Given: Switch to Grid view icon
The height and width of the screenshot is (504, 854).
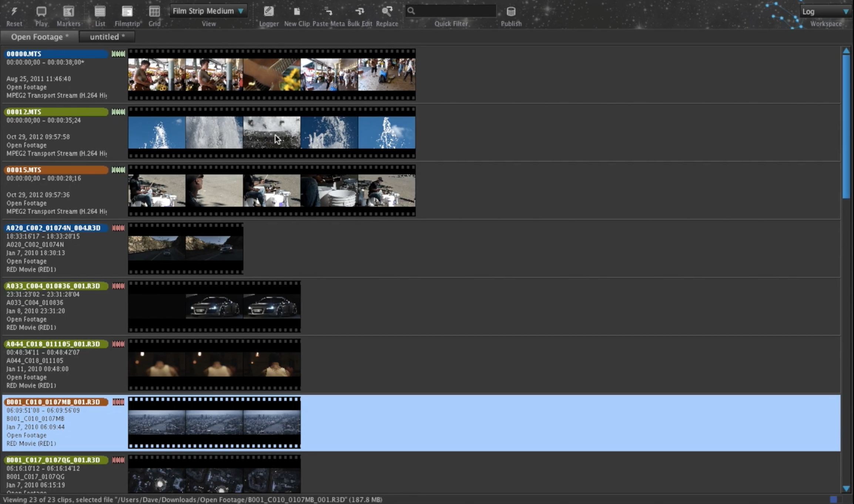Looking at the screenshot, I should (x=154, y=12).
